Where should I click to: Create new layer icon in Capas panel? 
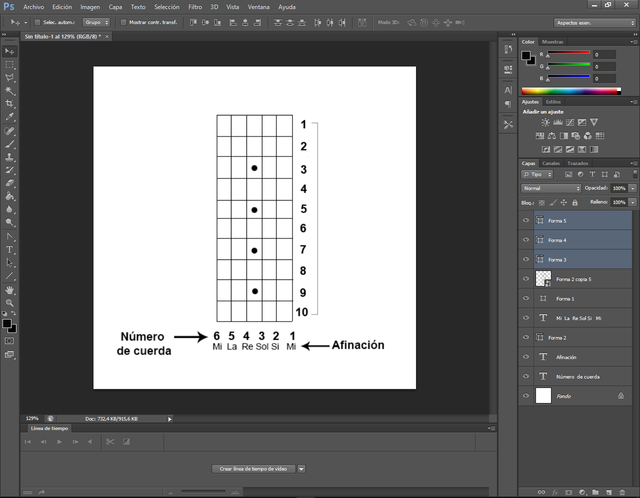coord(609,492)
